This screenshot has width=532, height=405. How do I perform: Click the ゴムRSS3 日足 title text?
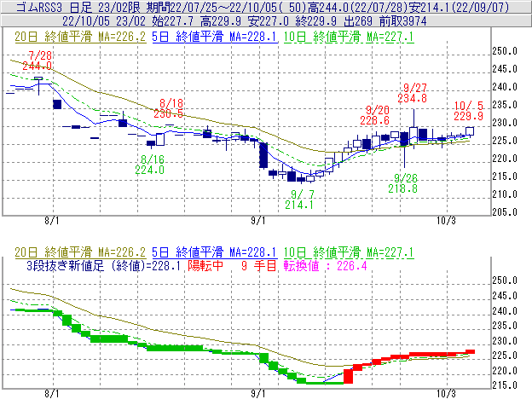tap(54, 7)
